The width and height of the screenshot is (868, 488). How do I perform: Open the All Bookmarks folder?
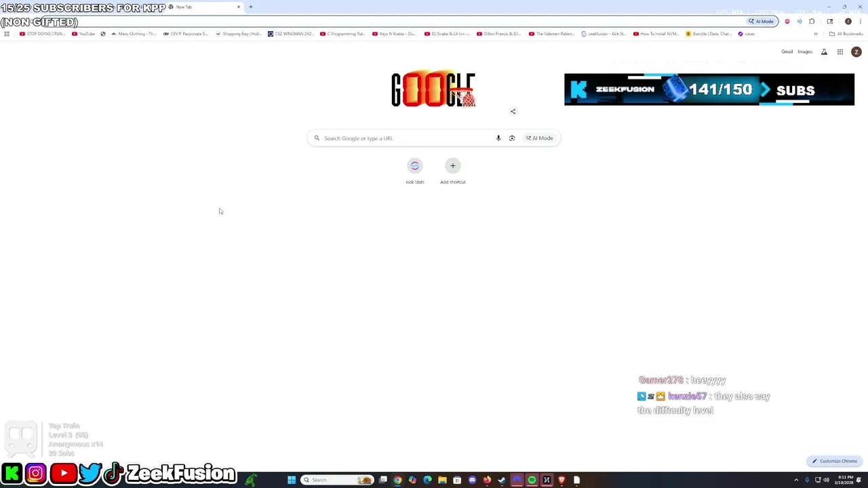pyautogui.click(x=846, y=34)
